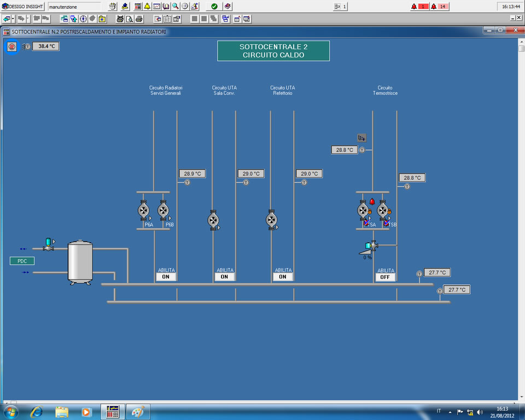Click the DESIGO INSIGHT logo button
This screenshot has height=420, width=525.
(x=23, y=7)
